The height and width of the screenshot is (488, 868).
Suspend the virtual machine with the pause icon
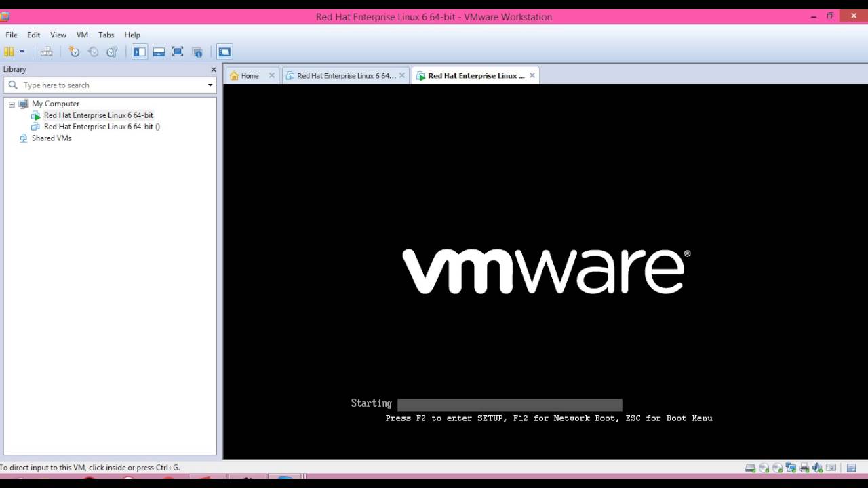pyautogui.click(x=9, y=52)
